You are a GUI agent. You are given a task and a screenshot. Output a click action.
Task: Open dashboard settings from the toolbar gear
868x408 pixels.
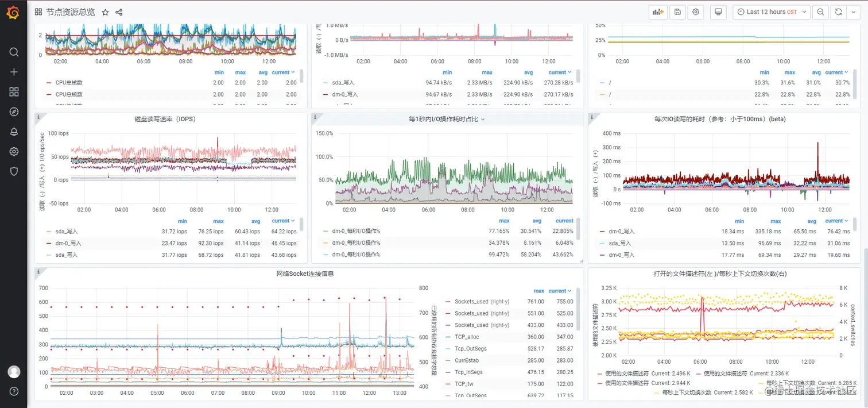pos(696,12)
